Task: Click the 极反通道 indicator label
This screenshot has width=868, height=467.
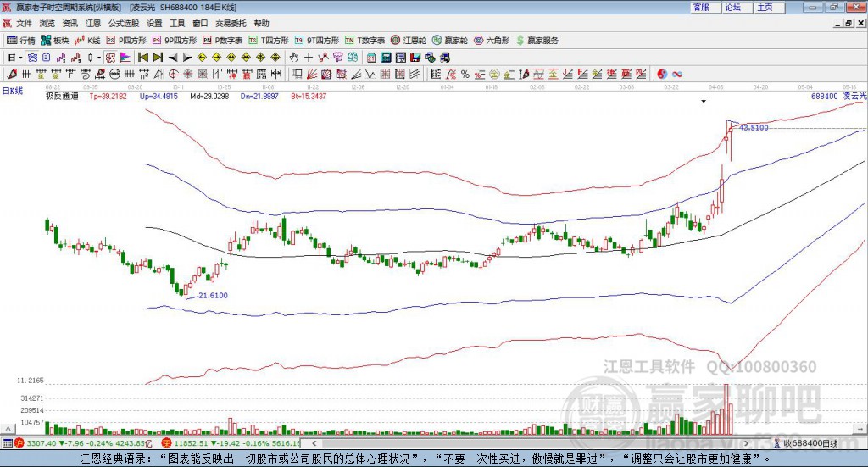Action: 62,97
